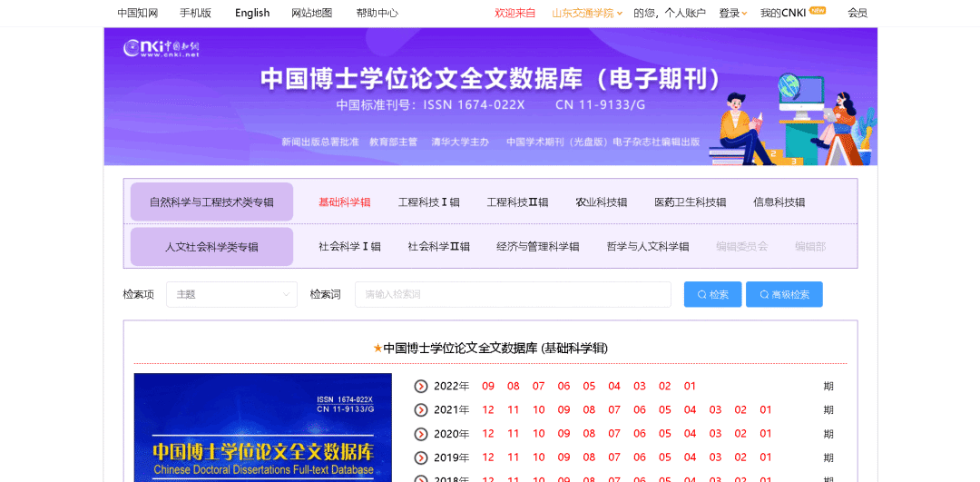Screen dimensions: 980x482
Task: Focus the 请输入检索词 search input
Action: click(513, 294)
